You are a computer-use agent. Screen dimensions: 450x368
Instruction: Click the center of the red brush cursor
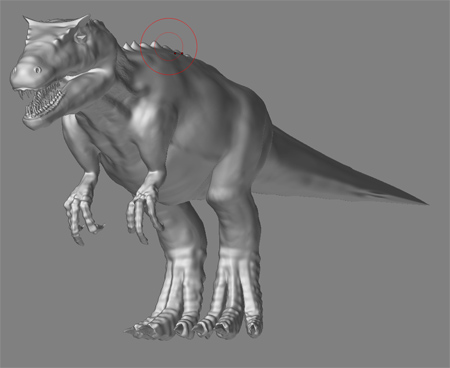click(169, 46)
